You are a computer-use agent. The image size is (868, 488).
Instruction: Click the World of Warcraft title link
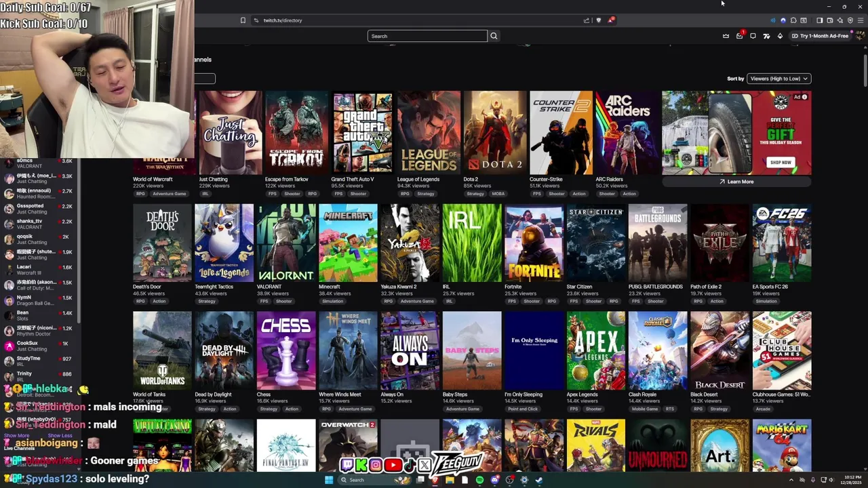[153, 180]
